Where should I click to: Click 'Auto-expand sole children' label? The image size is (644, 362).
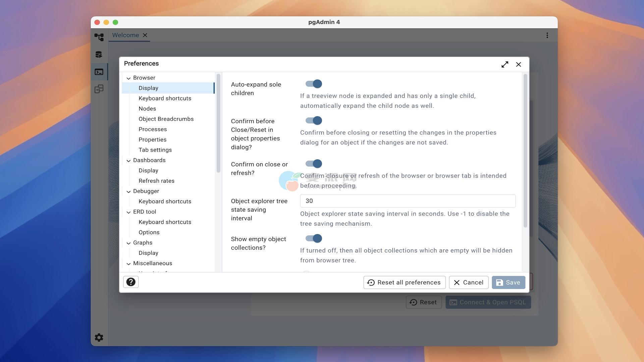256,89
